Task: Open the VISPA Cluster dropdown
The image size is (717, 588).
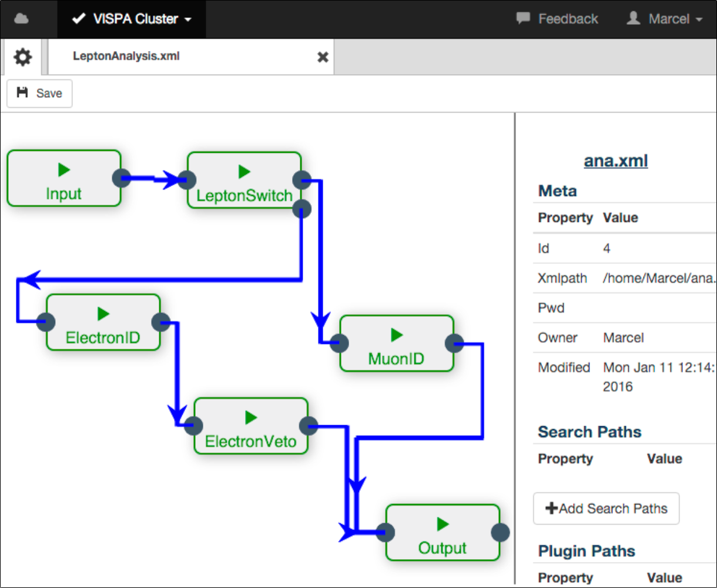Action: click(132, 19)
